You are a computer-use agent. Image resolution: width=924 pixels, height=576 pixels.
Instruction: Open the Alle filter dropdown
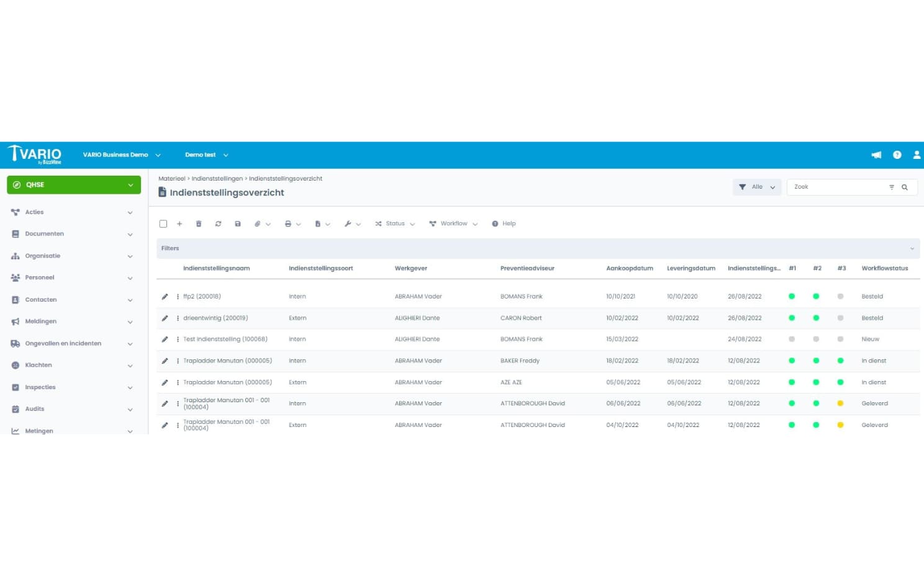pyautogui.click(x=757, y=187)
